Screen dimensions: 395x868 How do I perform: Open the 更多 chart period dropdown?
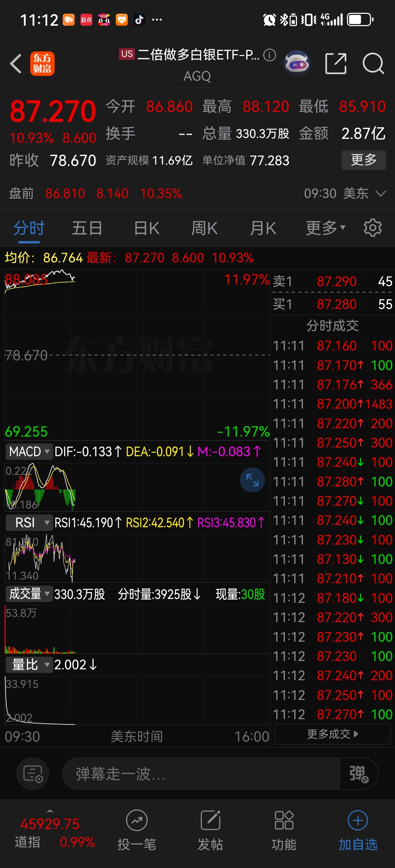click(326, 228)
